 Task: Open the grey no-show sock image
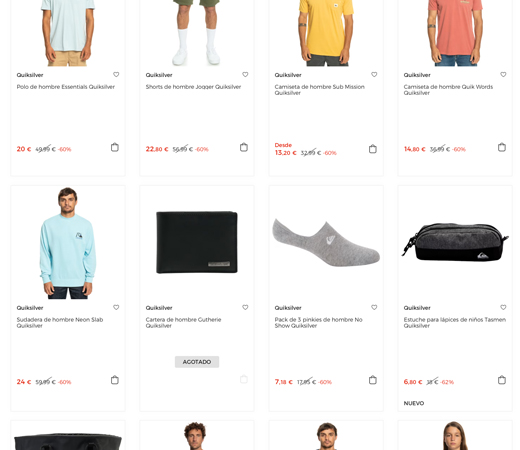326,242
